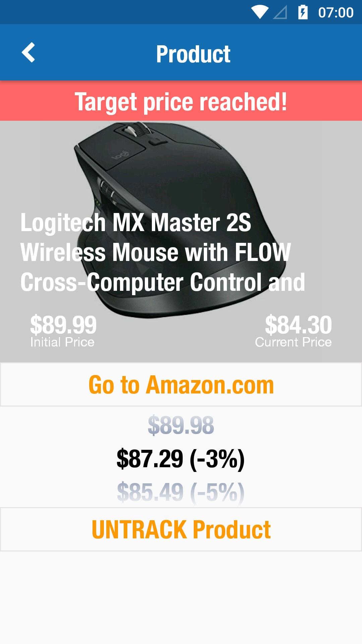Tap the Current Price label

pyautogui.click(x=293, y=342)
